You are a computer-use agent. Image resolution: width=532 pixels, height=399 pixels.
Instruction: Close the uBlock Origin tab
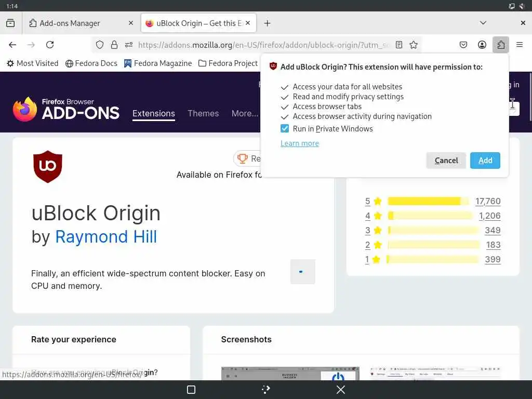(248, 23)
